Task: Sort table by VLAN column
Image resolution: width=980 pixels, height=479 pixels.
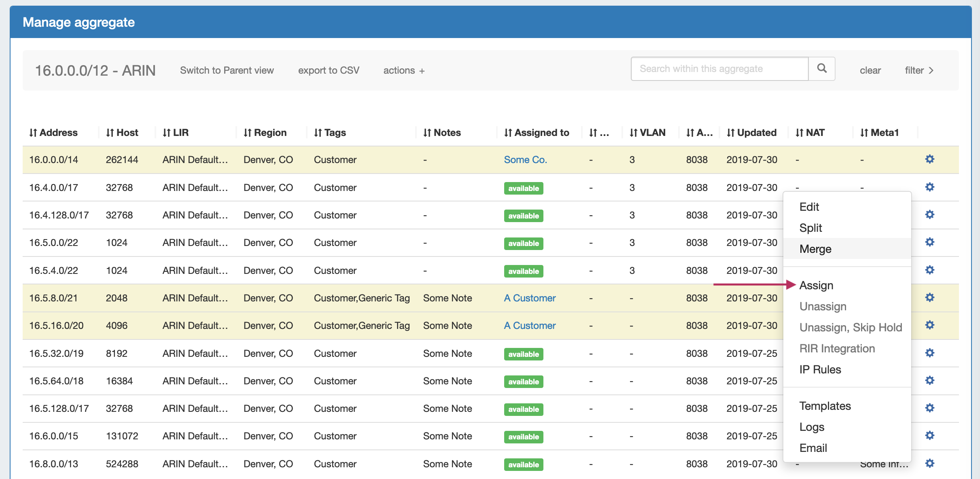Action: [x=647, y=133]
